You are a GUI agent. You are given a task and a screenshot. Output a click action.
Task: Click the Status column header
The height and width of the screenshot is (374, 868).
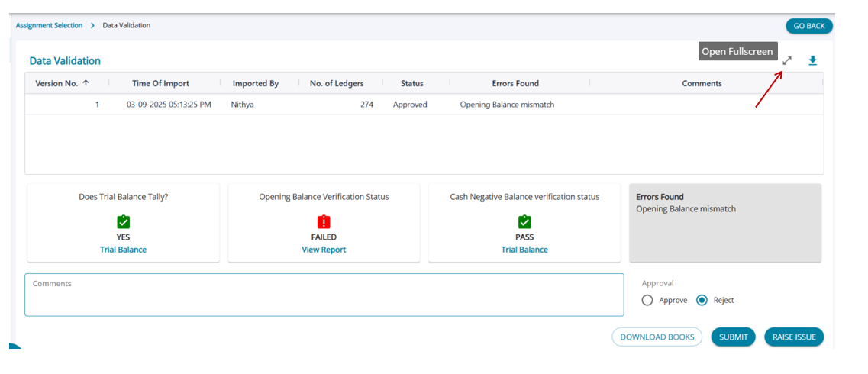411,83
